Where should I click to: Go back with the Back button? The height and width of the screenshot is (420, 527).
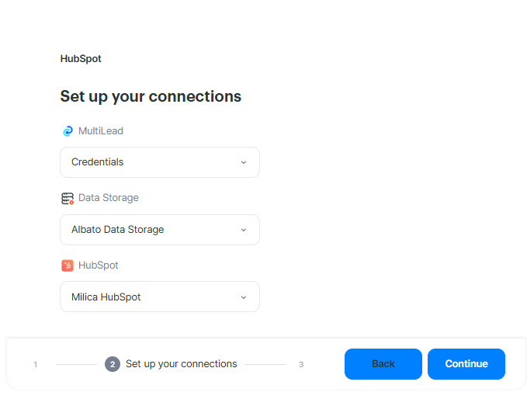click(x=383, y=364)
